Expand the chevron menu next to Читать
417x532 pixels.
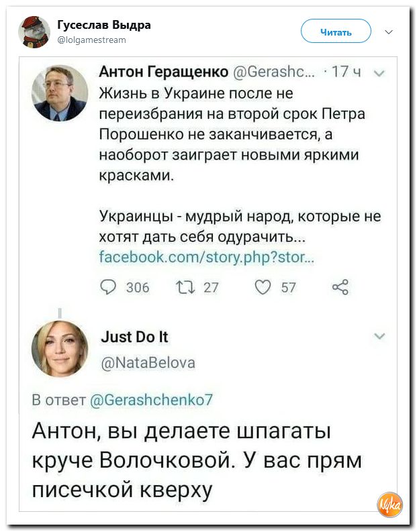click(x=388, y=32)
